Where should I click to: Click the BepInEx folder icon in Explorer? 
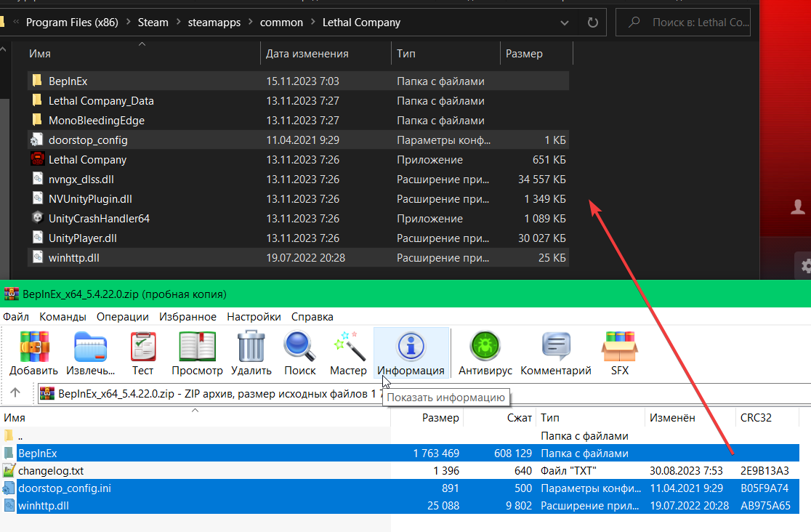37,80
